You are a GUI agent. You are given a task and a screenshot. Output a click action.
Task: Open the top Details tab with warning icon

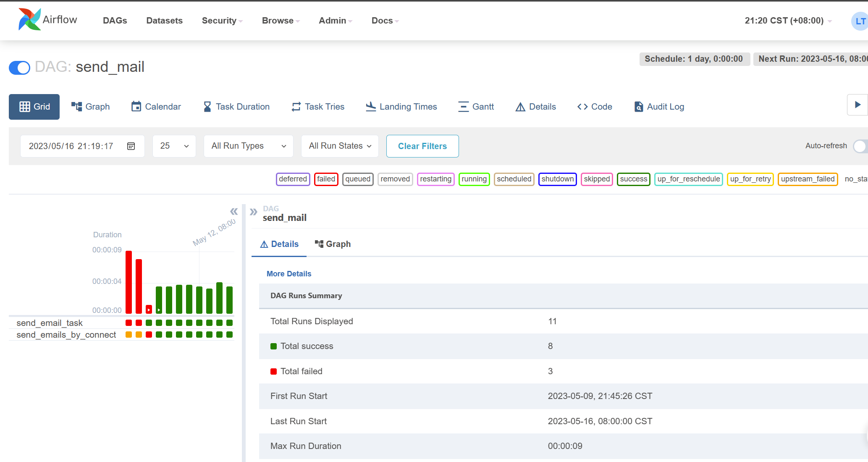coord(535,107)
